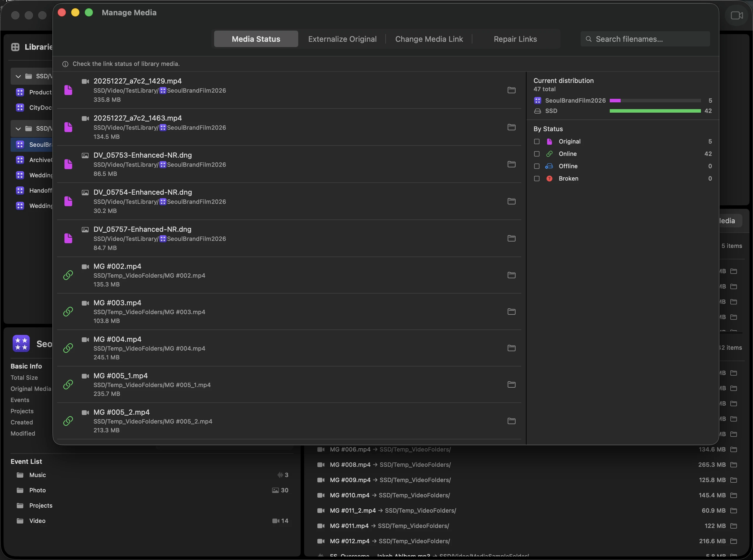
Task: Select the Handoff library in sidebar
Action: tap(32, 191)
